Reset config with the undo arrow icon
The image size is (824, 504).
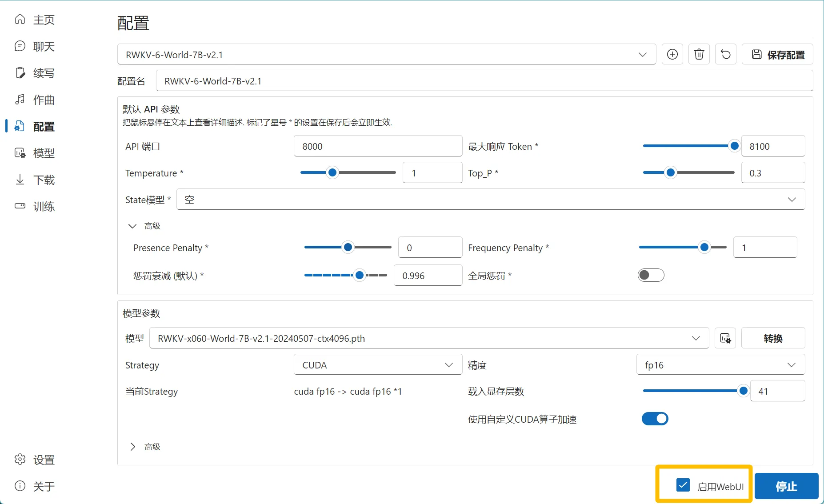tap(726, 54)
